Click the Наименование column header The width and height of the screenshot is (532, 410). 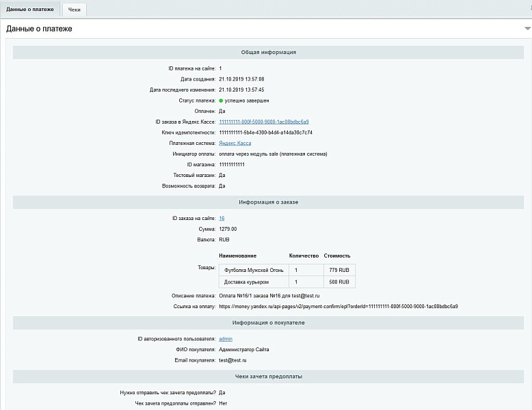238,255
